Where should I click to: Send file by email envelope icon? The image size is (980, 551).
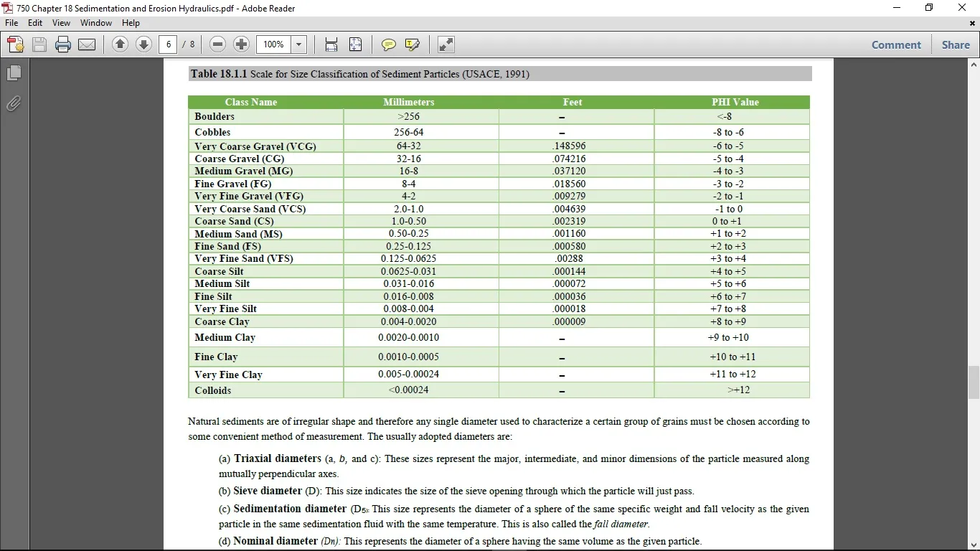tap(87, 44)
